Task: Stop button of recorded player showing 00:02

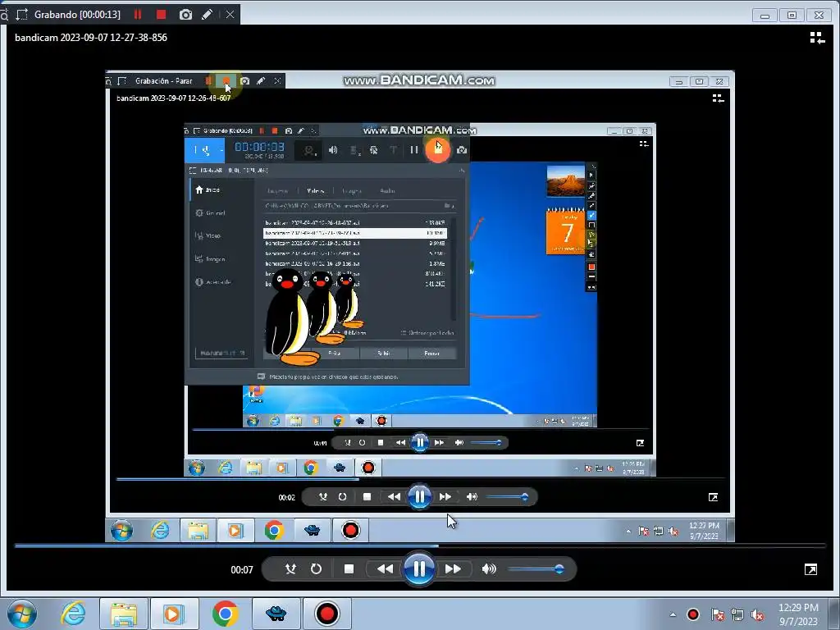Action: tap(367, 497)
